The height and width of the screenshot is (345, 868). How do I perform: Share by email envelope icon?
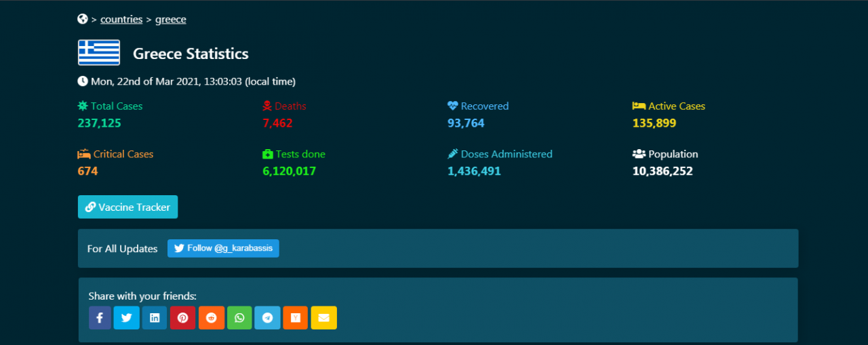pyautogui.click(x=323, y=318)
